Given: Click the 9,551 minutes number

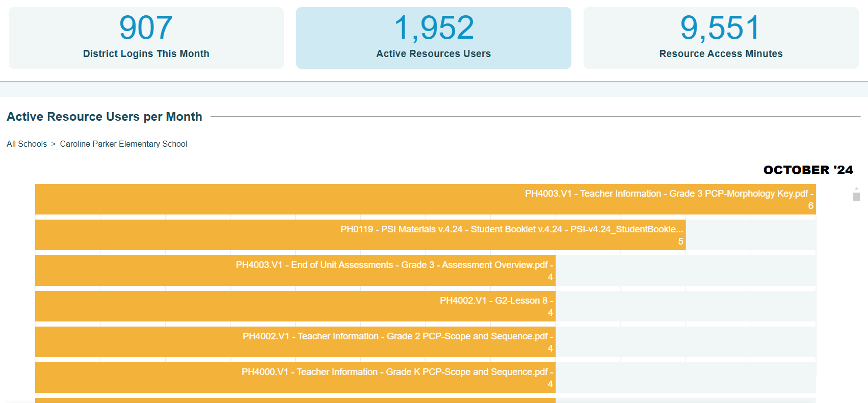Looking at the screenshot, I should pos(720,28).
